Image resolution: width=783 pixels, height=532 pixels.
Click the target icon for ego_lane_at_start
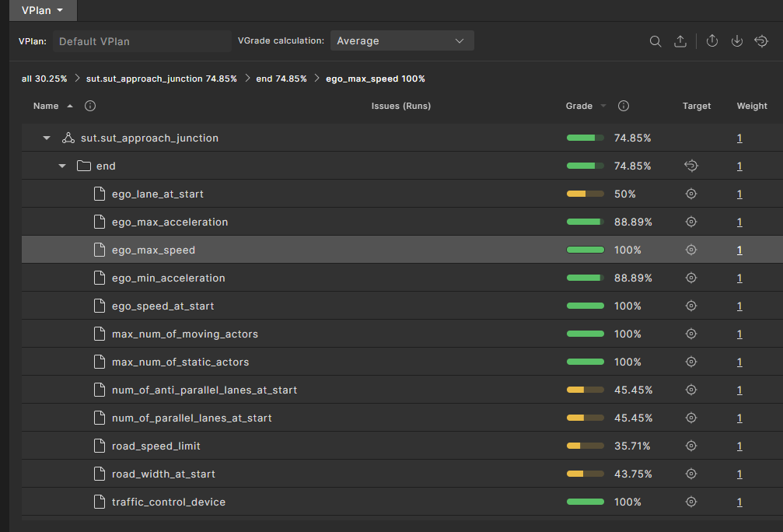pos(691,194)
